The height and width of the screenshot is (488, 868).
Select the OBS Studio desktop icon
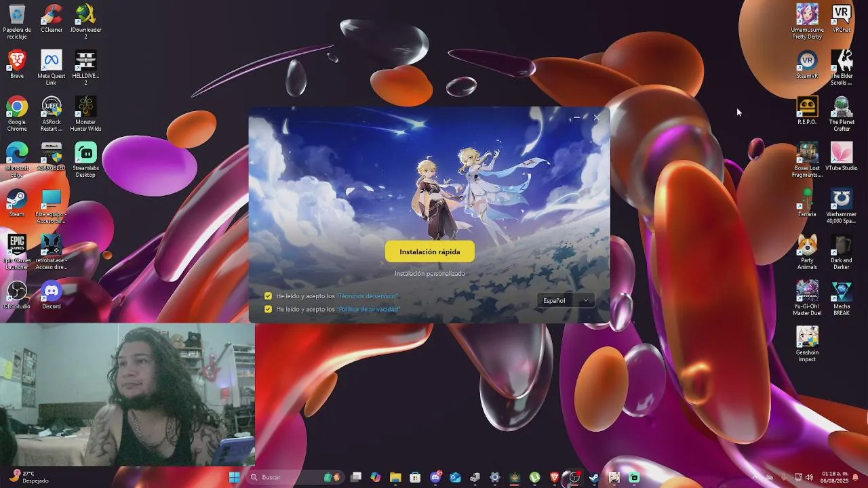pos(17,295)
